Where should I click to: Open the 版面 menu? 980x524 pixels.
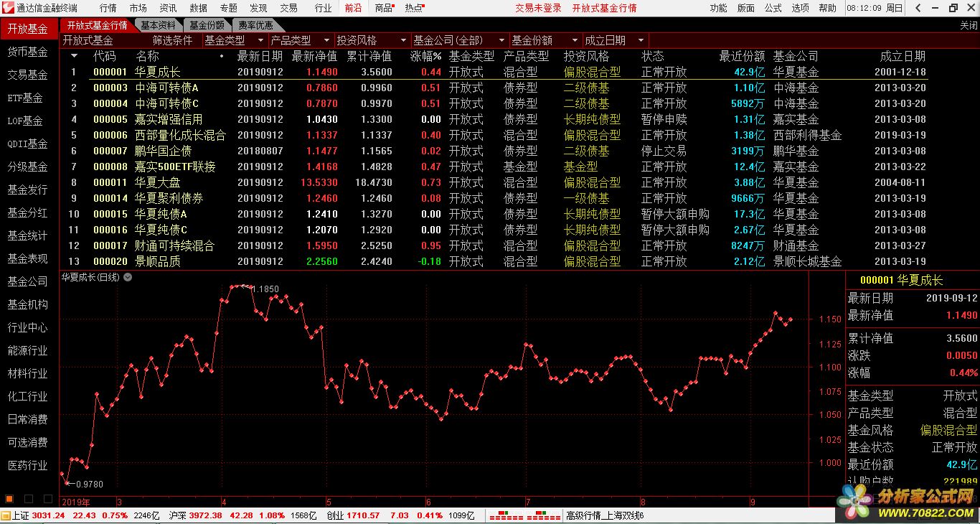(x=745, y=8)
